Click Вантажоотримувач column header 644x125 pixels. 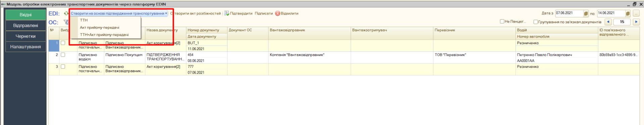tap(392, 33)
